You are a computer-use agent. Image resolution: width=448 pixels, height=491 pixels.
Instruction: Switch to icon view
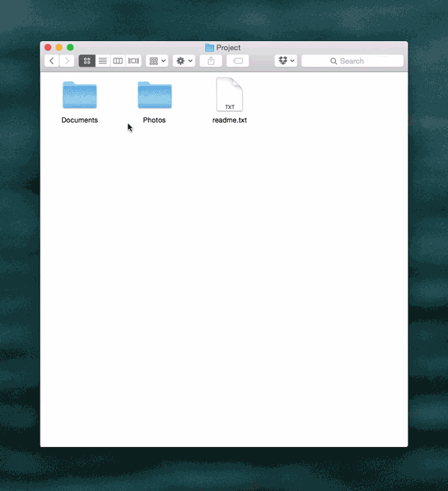87,61
